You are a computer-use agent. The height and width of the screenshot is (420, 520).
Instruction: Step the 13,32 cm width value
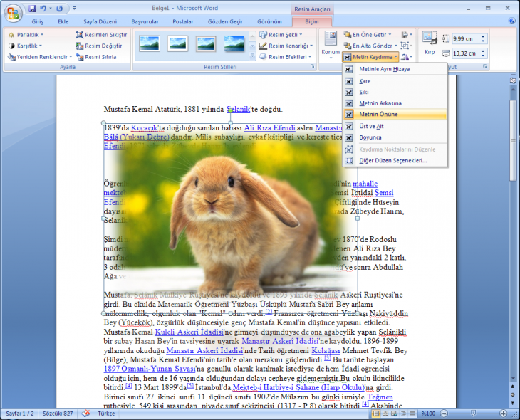[x=483, y=53]
